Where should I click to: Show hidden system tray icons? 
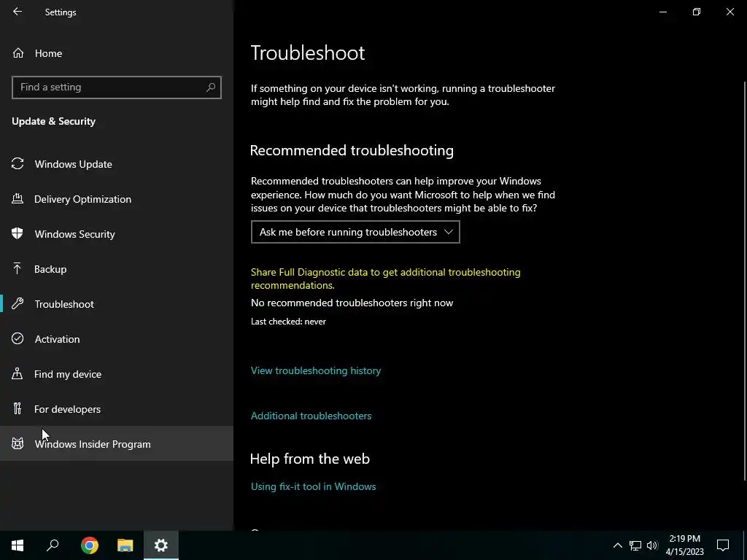click(x=617, y=545)
